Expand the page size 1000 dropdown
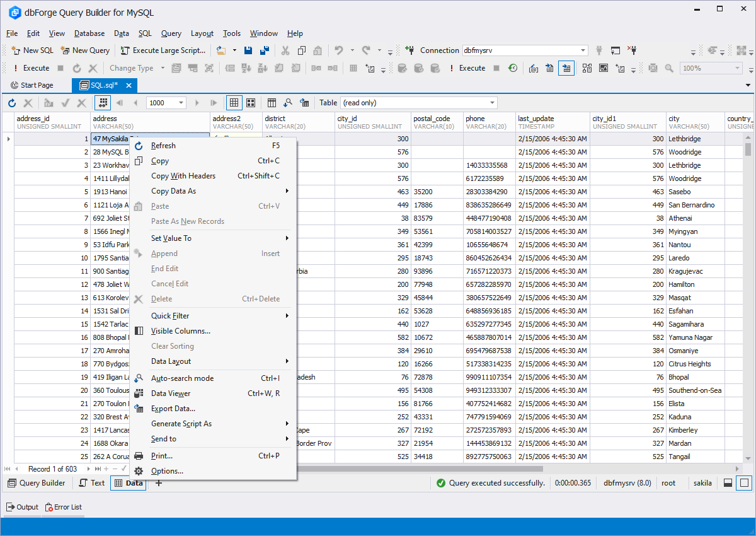756x536 pixels. point(181,103)
